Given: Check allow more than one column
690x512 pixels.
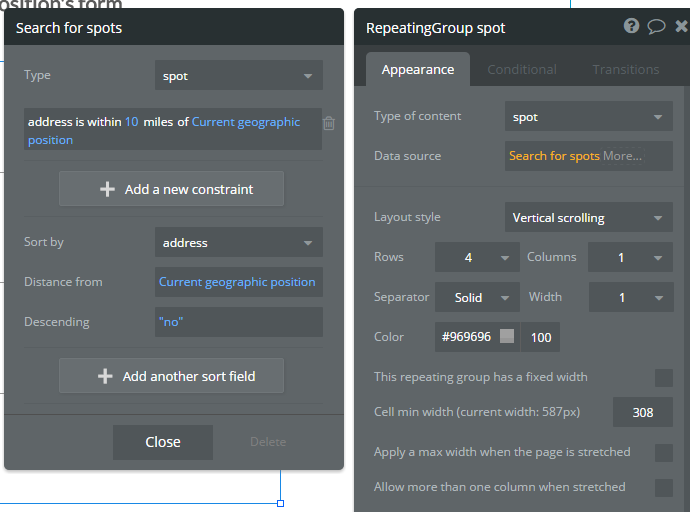Looking at the screenshot, I should point(663,487).
